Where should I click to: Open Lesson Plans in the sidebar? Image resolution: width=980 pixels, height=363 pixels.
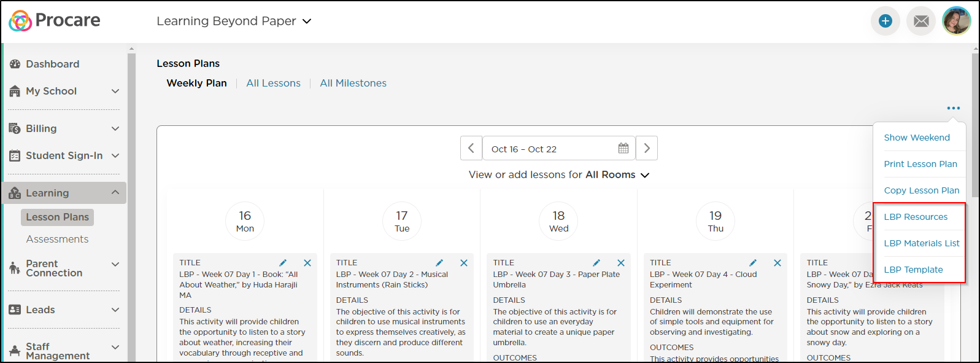pyautogui.click(x=57, y=217)
